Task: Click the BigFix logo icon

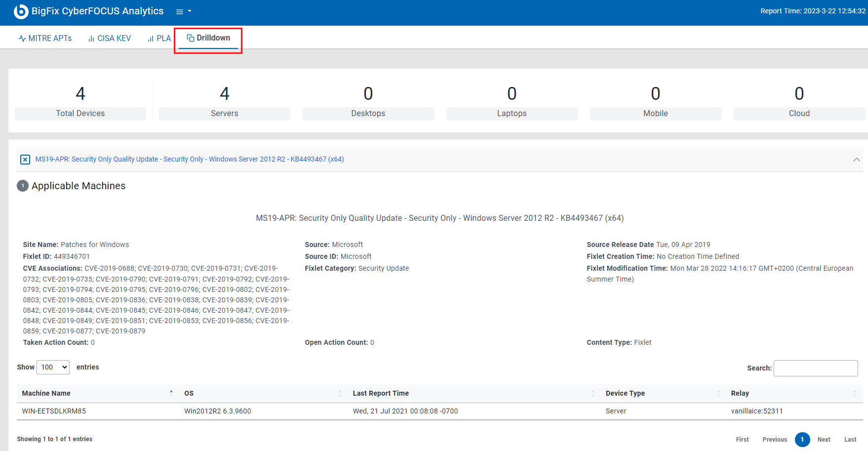Action: click(21, 11)
